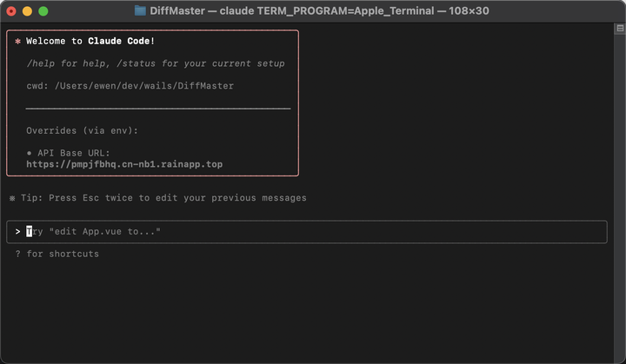The height and width of the screenshot is (364, 626).
Task: Click the gray asterisk icon before Tip
Action: coord(12,198)
